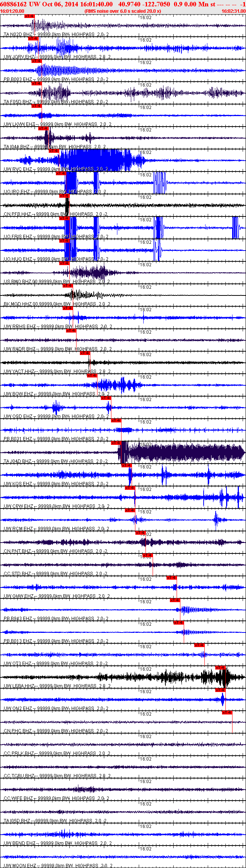The height and width of the screenshot is (868, 246).
Task: Select the UW LKVW EHZ station label
Action: [57, 124]
